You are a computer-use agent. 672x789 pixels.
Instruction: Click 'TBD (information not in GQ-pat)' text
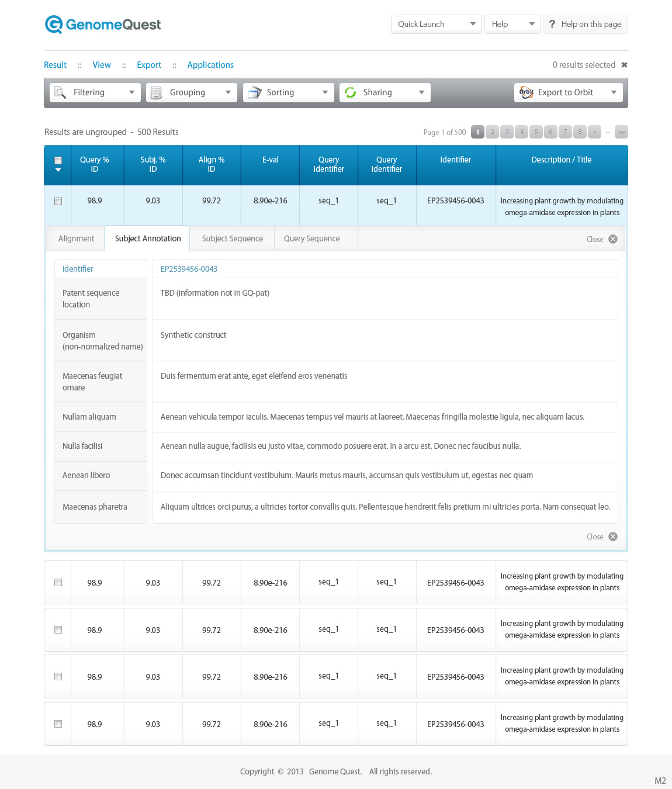[215, 293]
